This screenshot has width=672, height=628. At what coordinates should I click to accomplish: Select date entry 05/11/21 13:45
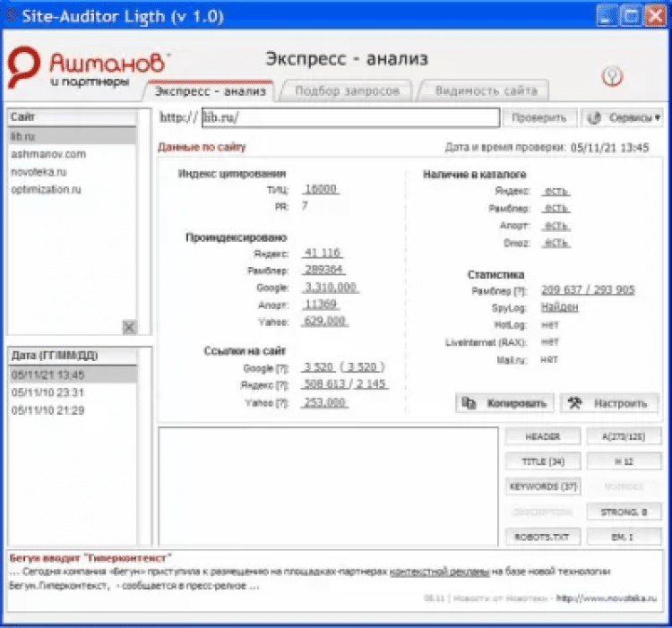72,374
